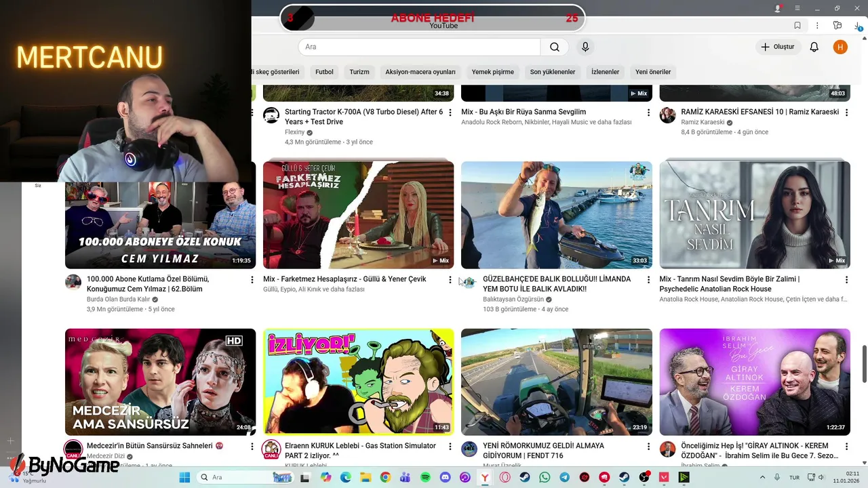Open Giray Altınok Kerem Özdoğan thumbnail
This screenshot has width=868, height=488.
click(x=754, y=382)
